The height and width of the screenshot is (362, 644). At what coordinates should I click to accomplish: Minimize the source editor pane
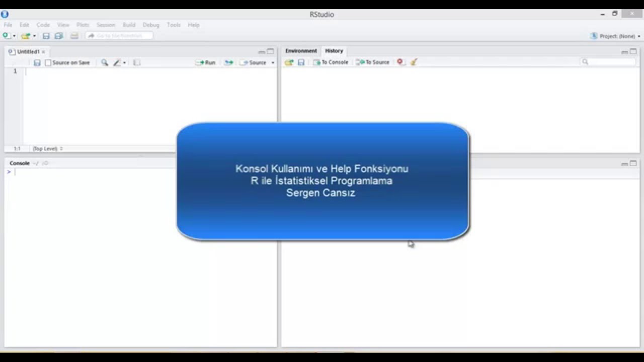point(261,52)
